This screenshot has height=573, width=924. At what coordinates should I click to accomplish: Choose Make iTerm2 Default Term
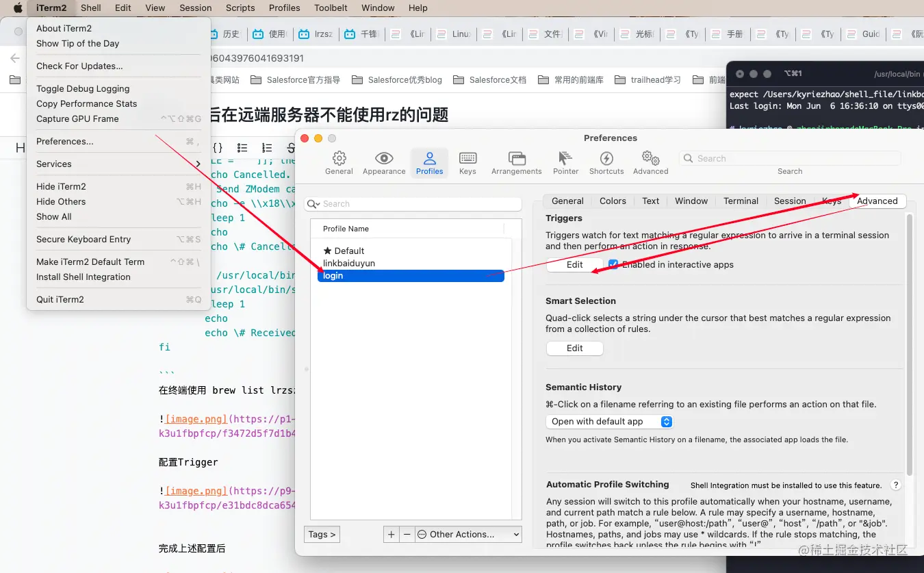tap(118, 262)
